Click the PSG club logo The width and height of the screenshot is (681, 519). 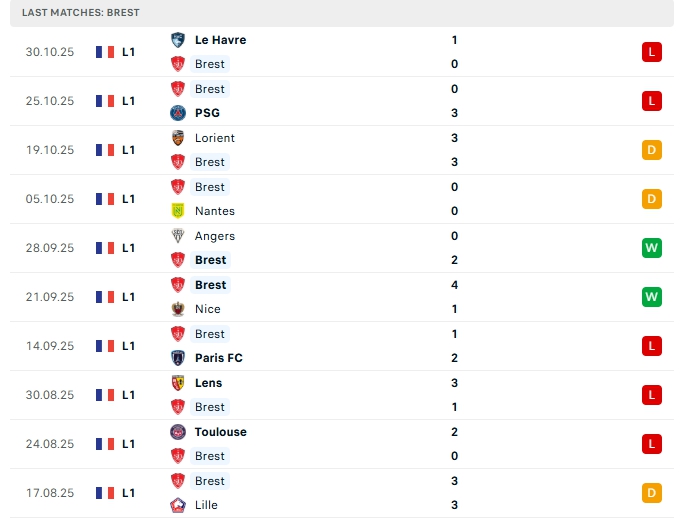point(178,113)
